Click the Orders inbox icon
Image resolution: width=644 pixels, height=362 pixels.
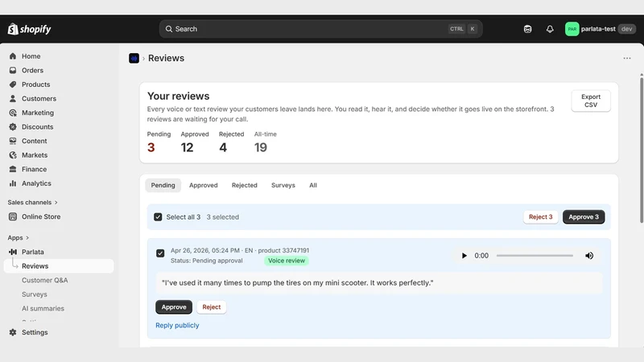click(x=13, y=70)
